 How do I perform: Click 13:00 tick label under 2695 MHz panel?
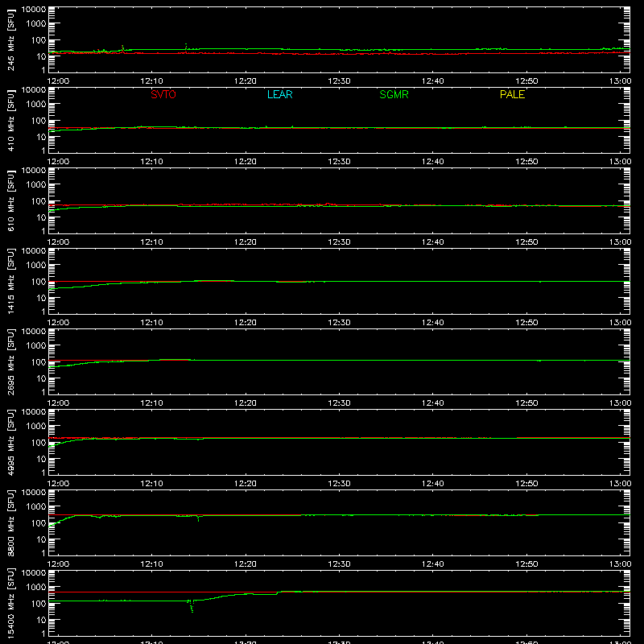click(x=620, y=403)
